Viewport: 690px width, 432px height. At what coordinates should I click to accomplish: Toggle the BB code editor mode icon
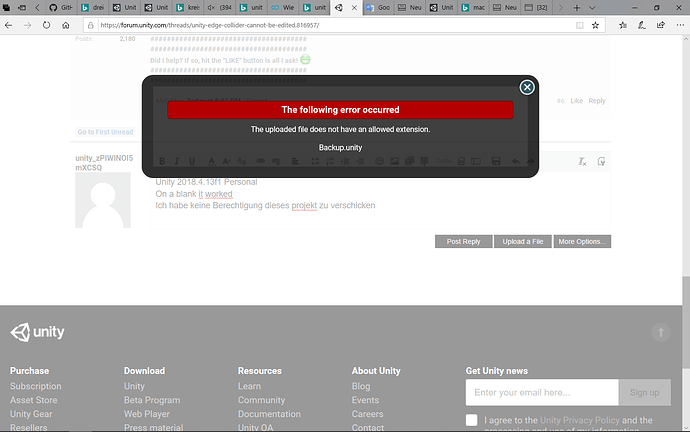[601, 161]
